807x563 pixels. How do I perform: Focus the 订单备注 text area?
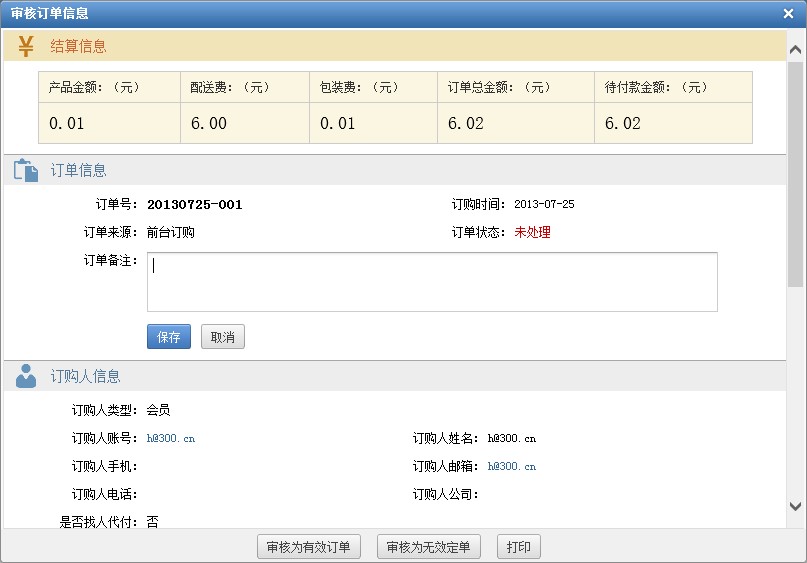click(432, 282)
